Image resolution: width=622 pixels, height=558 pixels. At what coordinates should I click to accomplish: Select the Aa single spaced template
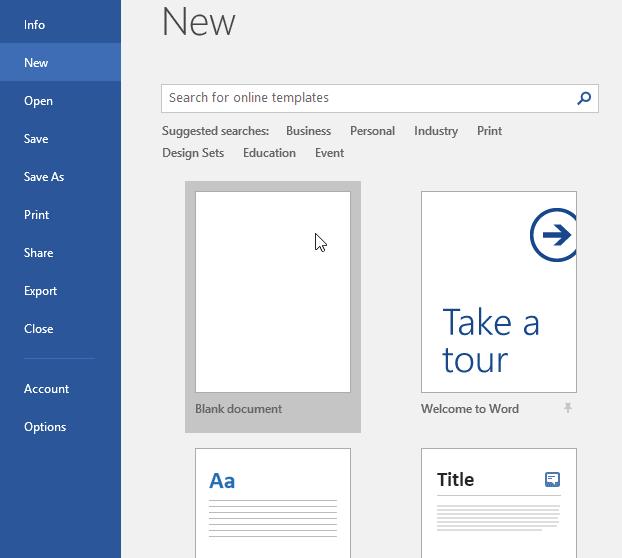click(x=273, y=503)
